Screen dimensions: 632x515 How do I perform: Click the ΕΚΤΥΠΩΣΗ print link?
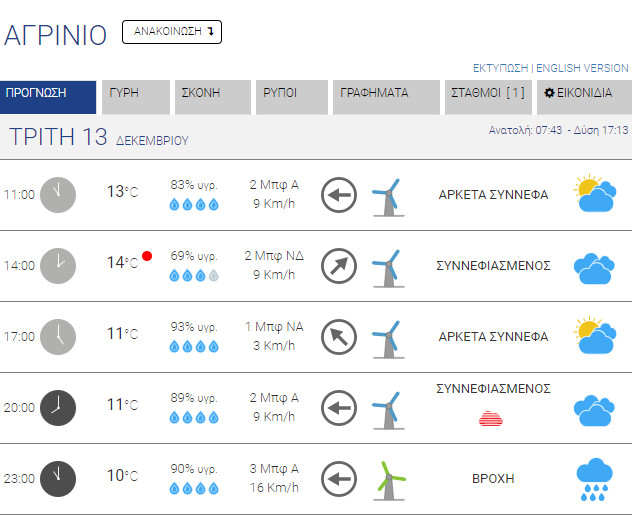coord(500,68)
